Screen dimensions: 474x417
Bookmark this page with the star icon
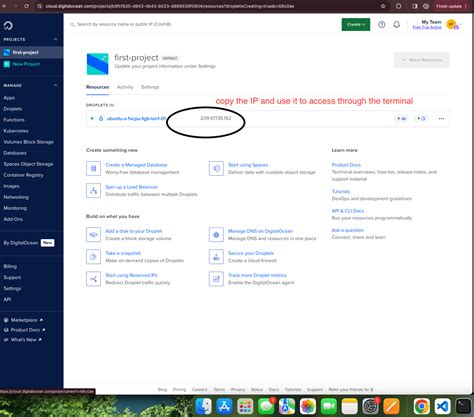point(383,6)
